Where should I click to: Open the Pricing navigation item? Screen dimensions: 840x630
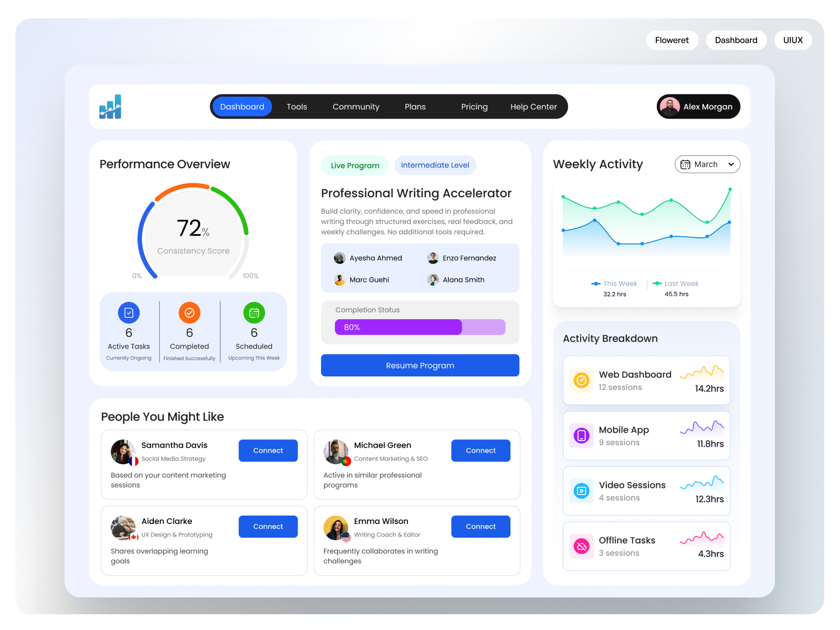pyautogui.click(x=474, y=107)
